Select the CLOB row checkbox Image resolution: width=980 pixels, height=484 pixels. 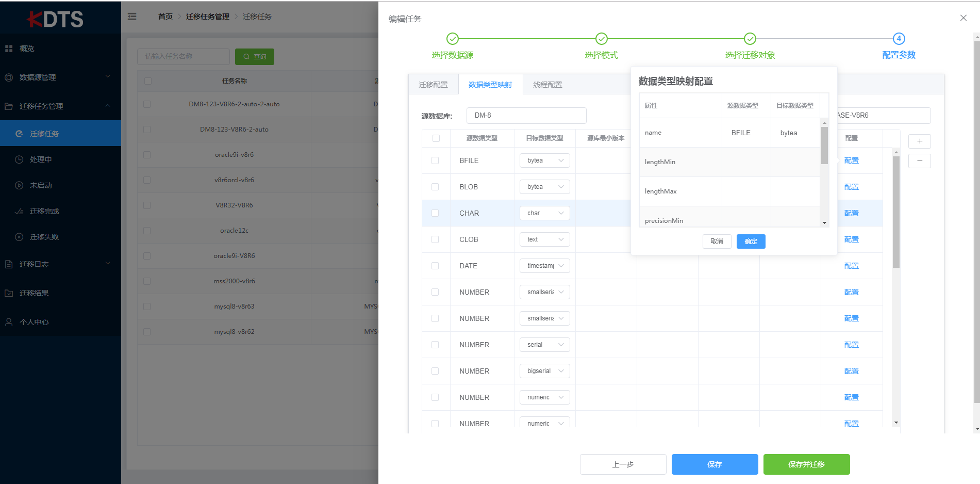pos(436,239)
